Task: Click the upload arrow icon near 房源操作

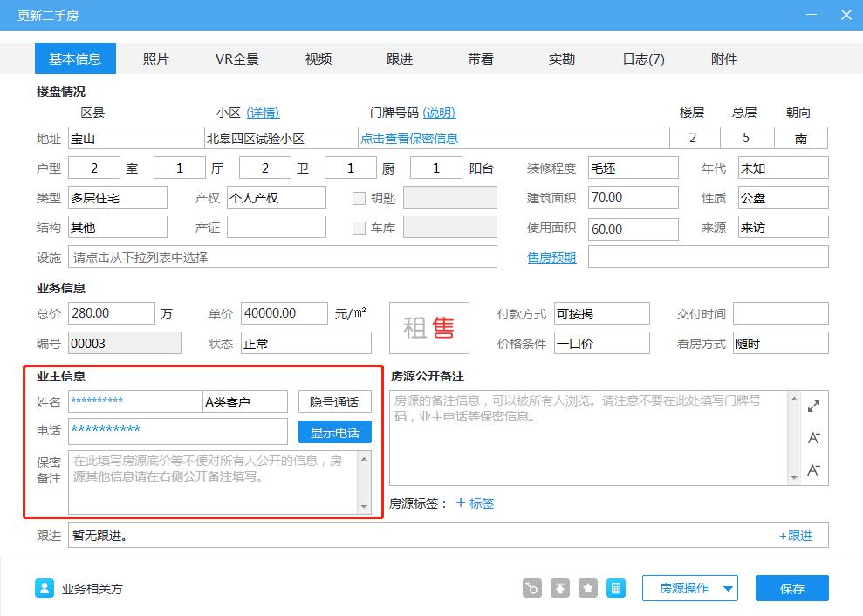Action: pos(559,588)
